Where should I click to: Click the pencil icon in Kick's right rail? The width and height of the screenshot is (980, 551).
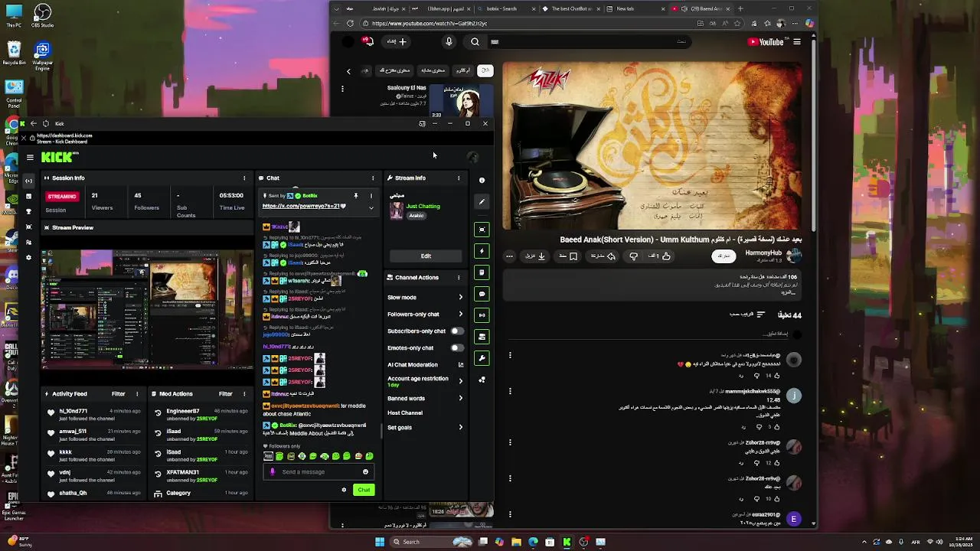[x=482, y=202]
